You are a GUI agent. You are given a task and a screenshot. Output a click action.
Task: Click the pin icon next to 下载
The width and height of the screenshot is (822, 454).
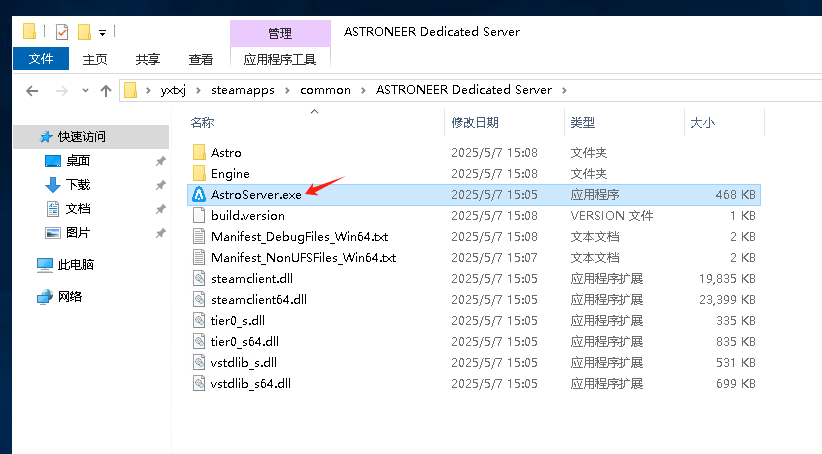pos(160,186)
